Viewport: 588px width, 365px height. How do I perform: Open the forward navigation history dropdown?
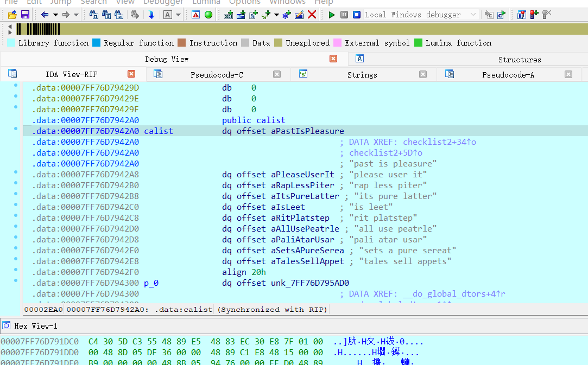click(76, 15)
